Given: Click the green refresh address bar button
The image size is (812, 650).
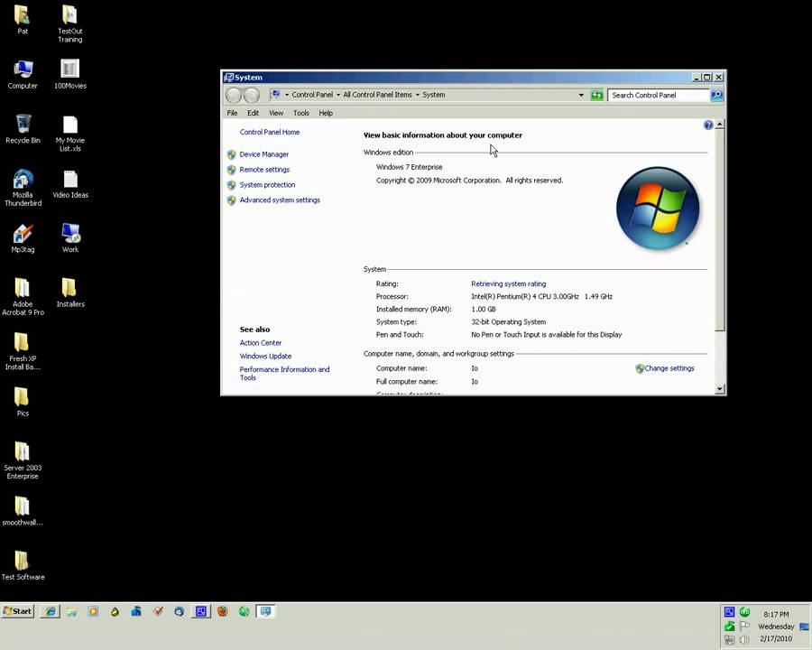Looking at the screenshot, I should click(597, 96).
